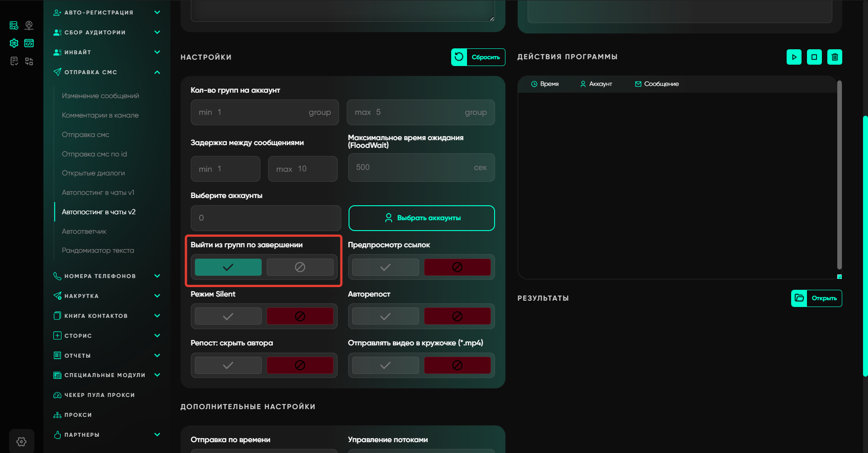Disable Выйти из групп по завершении option
The width and height of the screenshot is (868, 453).
point(300,267)
